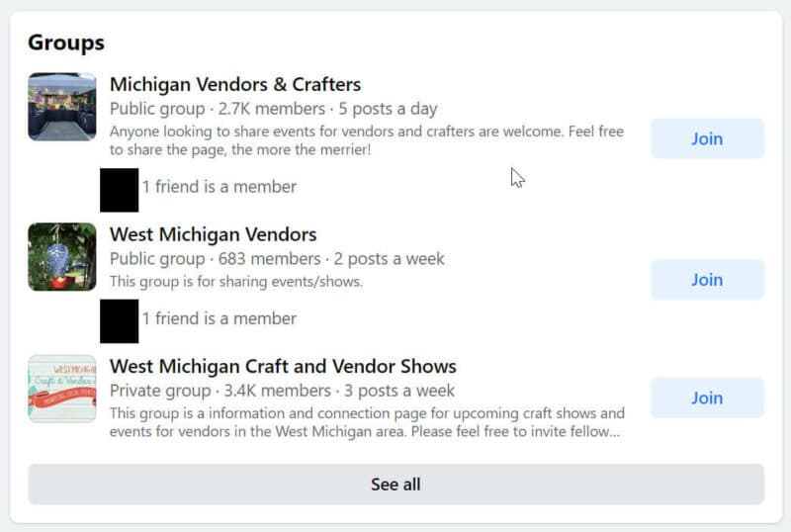Viewport: 791px width, 532px height.
Task: Open West Michigan Craft and Vendor Shows title
Action: (x=283, y=367)
